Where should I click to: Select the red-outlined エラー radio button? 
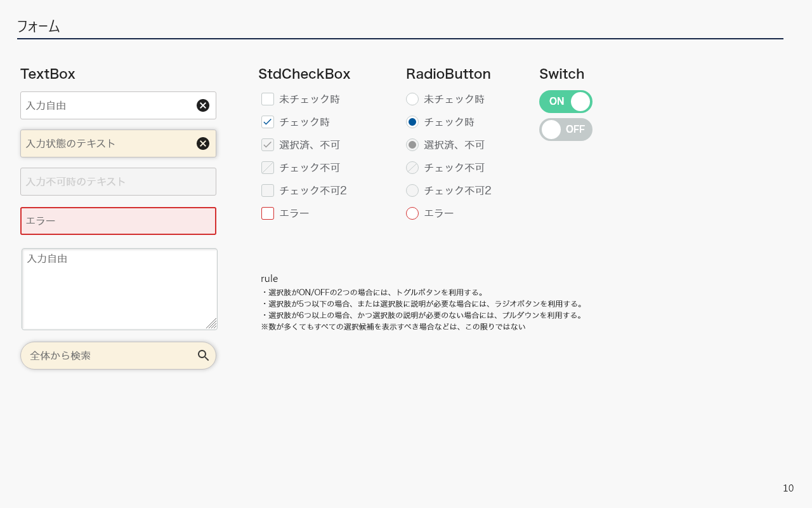412,213
